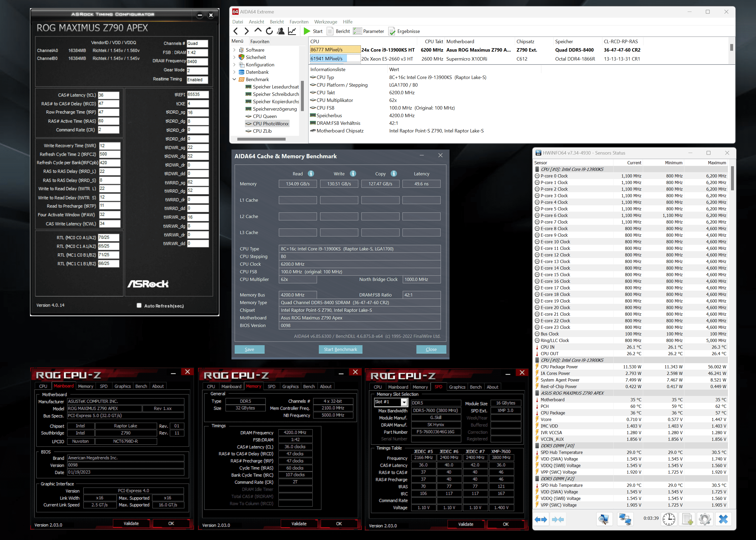This screenshot has height=540, width=756.
Task: Open the Hilfe menu
Action: (x=347, y=22)
